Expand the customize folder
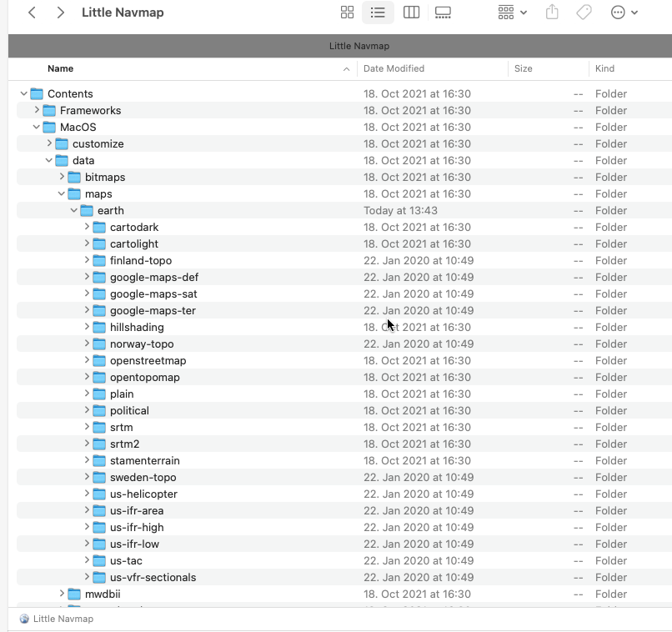Viewport: 672px width, 632px height. tap(49, 143)
